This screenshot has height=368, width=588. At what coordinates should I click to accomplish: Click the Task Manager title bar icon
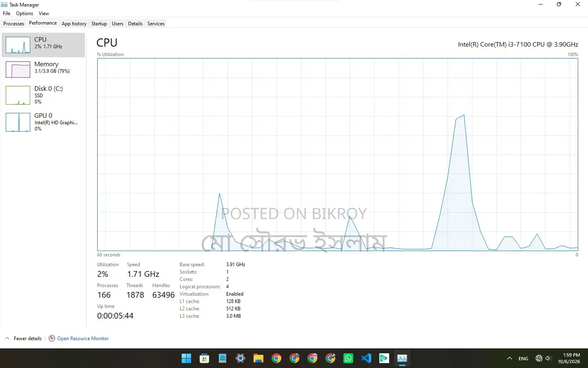(4, 4)
